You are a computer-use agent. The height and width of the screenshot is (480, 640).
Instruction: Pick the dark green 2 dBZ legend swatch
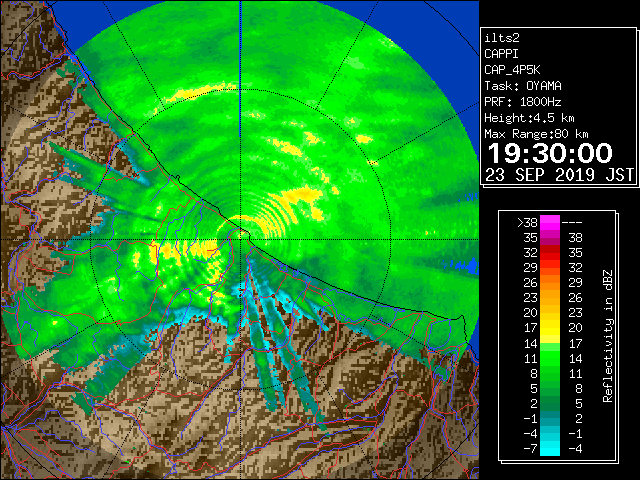[x=550, y=403]
